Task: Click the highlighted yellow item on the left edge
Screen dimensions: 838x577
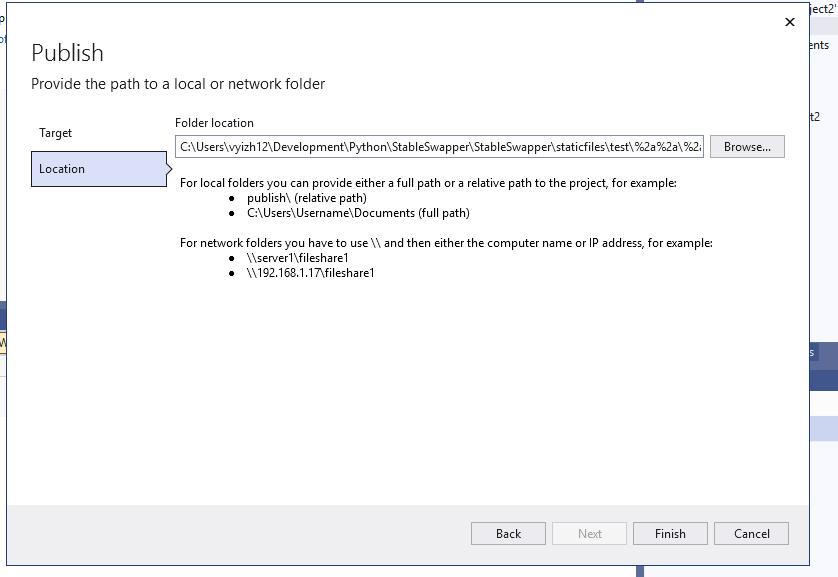Action: point(5,343)
